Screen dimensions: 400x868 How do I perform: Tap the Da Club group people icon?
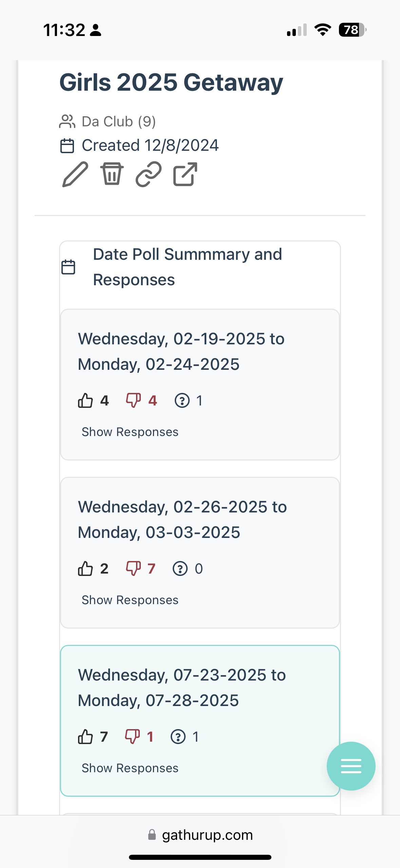67,122
